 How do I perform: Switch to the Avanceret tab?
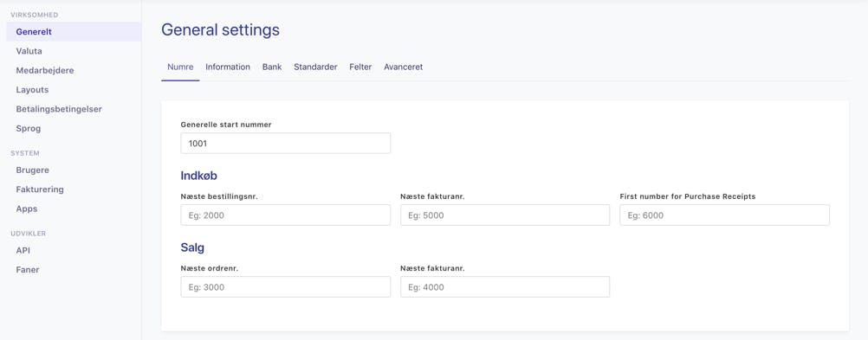[403, 67]
